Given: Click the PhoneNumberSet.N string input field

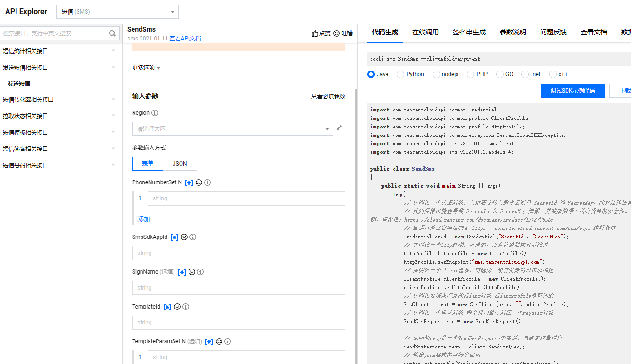Looking at the screenshot, I should pos(246,198).
